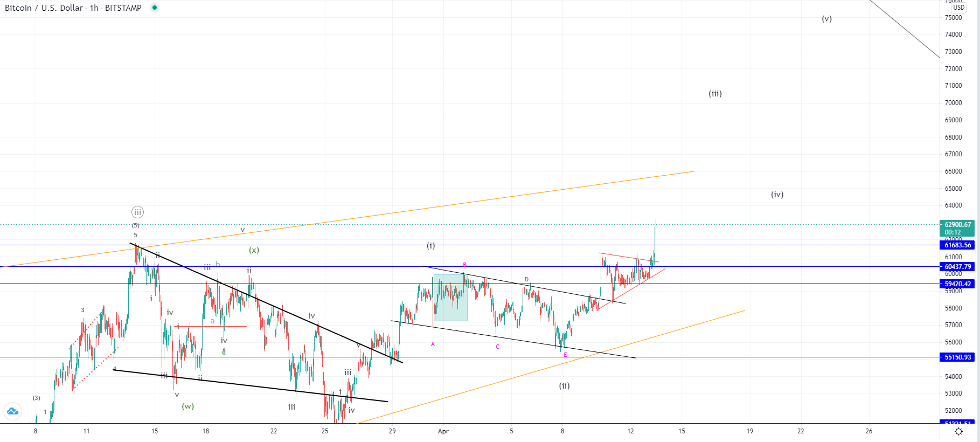This screenshot has width=980, height=442.
Task: Click the current price label 62900.67
Action: pyautogui.click(x=957, y=225)
